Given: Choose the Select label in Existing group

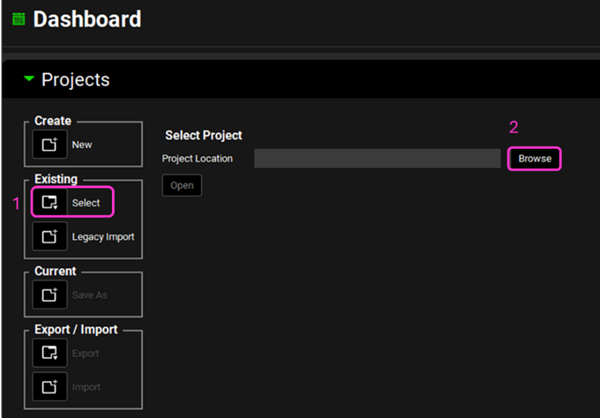Looking at the screenshot, I should pyautogui.click(x=85, y=203).
